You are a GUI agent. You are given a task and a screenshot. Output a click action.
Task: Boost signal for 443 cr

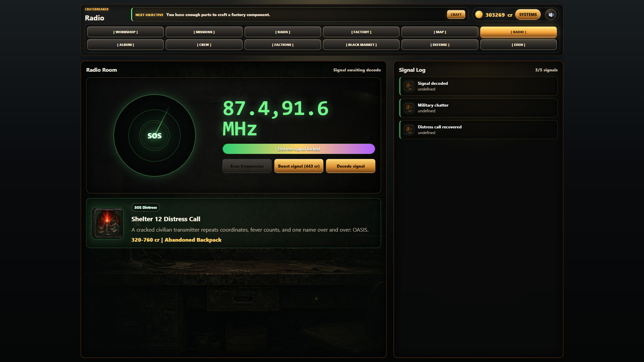click(x=299, y=166)
